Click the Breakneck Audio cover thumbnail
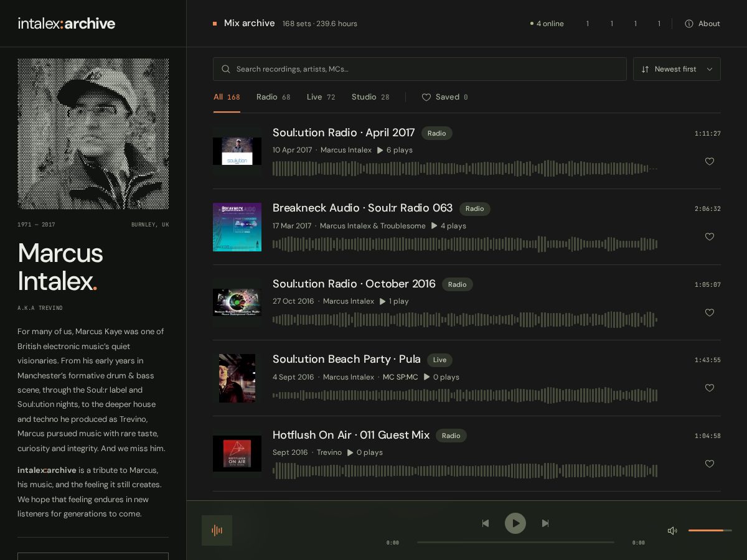This screenshot has width=747, height=560. tap(237, 227)
